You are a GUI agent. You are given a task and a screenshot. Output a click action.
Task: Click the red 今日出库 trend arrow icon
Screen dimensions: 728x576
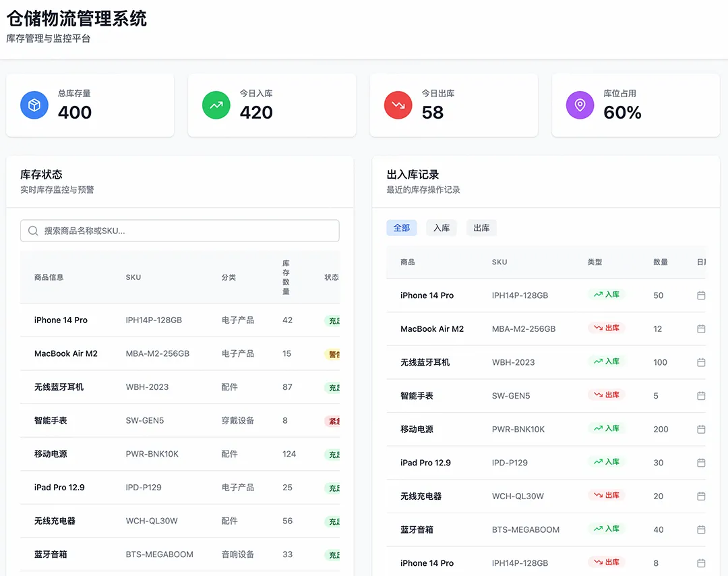[x=398, y=105]
